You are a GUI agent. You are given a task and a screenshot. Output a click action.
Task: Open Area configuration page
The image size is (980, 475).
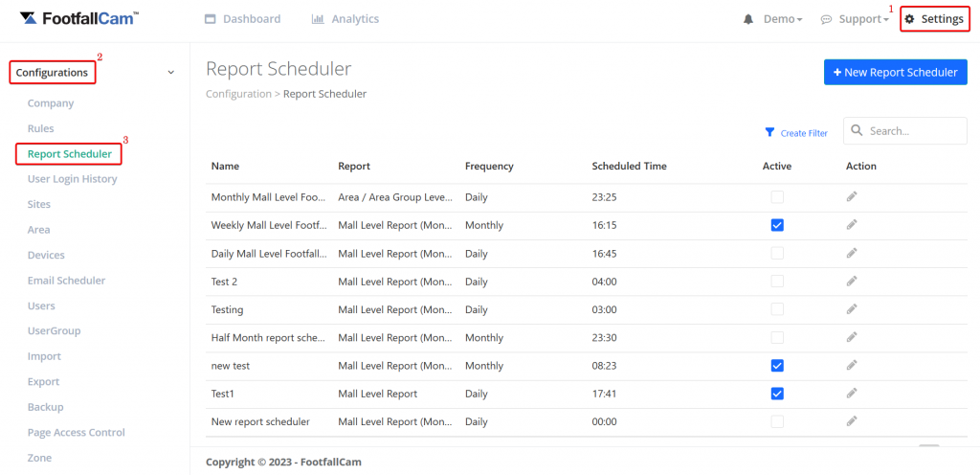(x=38, y=230)
